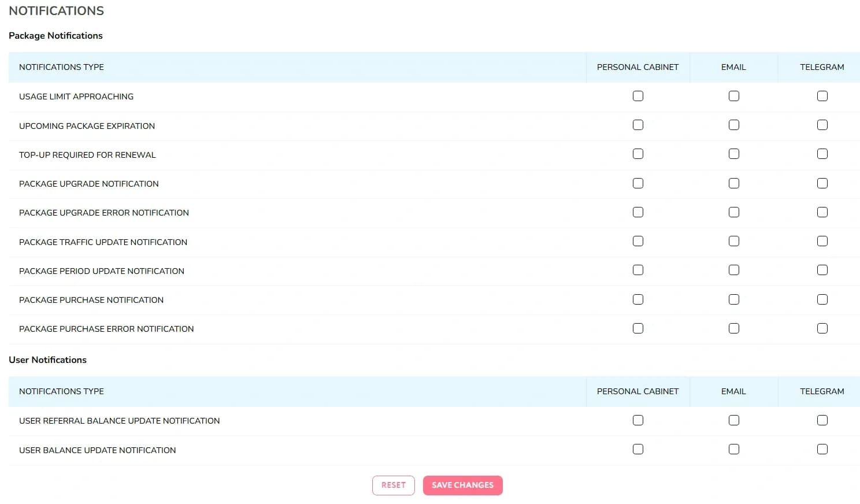
Task: Check Personal Cabinet for Top-Up Required For Renewal
Action: [637, 154]
